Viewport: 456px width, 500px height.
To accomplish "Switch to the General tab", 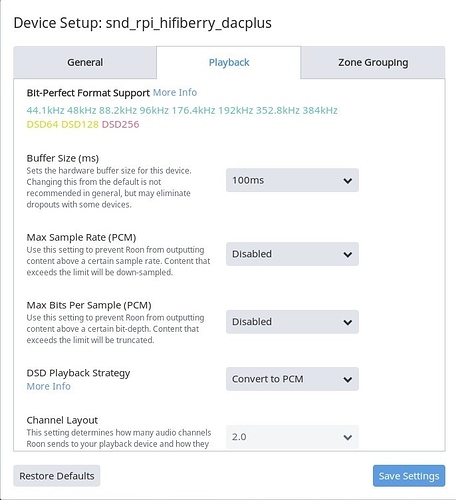I will tap(85, 62).
